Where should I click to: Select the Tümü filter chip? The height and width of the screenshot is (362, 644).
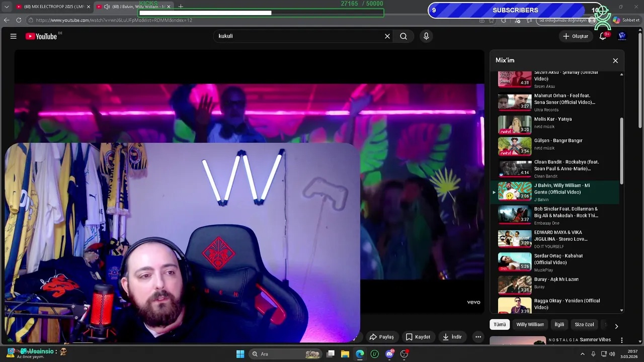click(x=500, y=325)
